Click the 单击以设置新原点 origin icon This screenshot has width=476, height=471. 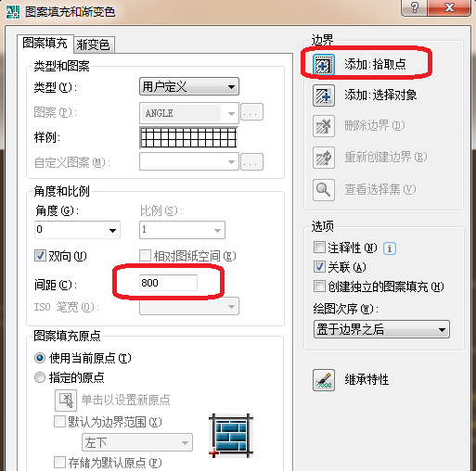[x=66, y=401]
